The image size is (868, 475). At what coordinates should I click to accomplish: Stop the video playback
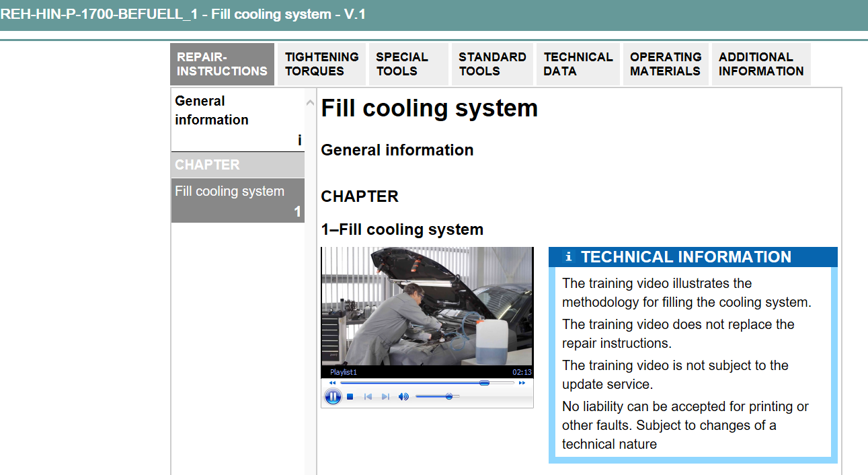pyautogui.click(x=350, y=397)
